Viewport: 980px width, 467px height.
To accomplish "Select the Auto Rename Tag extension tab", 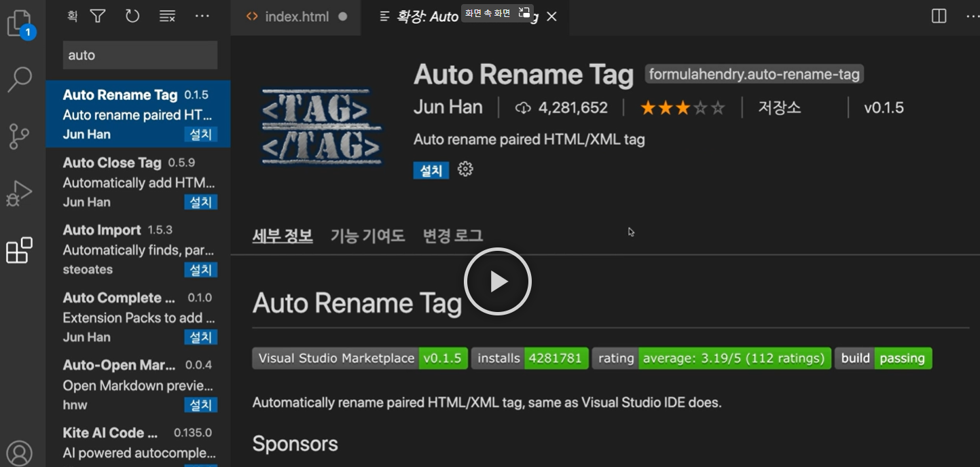I will 466,16.
